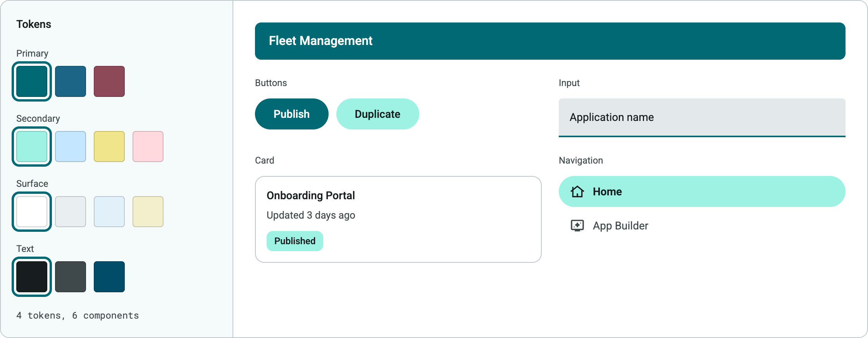This screenshot has height=338, width=868.
Task: Pick the maroon Primary color swatch
Action: click(109, 81)
